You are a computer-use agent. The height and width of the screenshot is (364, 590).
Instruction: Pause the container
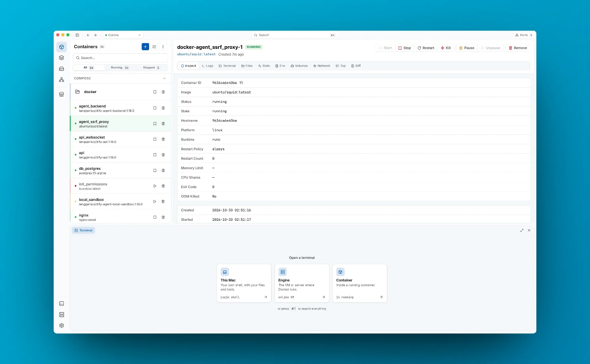point(467,48)
